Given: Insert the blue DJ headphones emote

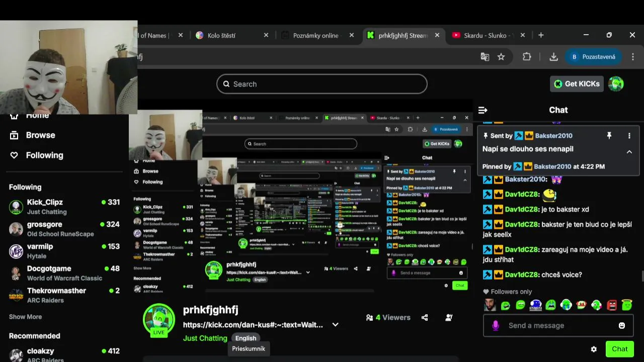Looking at the screenshot, I should tap(535, 305).
